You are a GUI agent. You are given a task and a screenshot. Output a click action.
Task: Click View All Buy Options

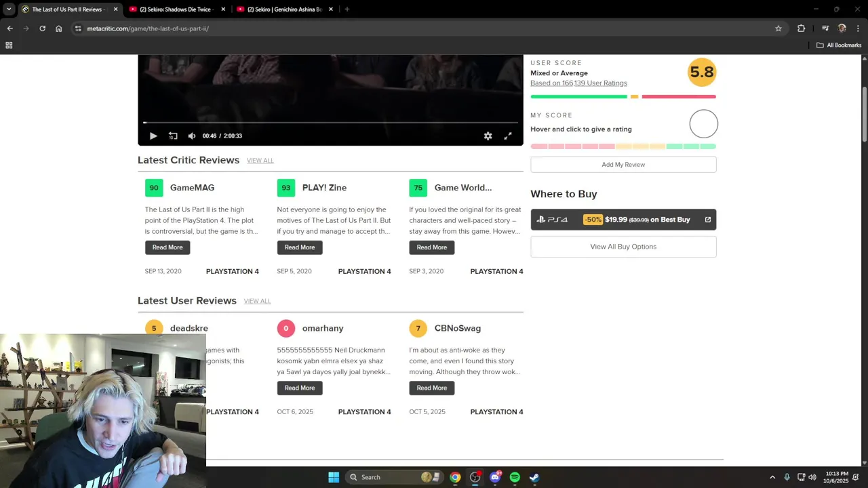coord(623,247)
